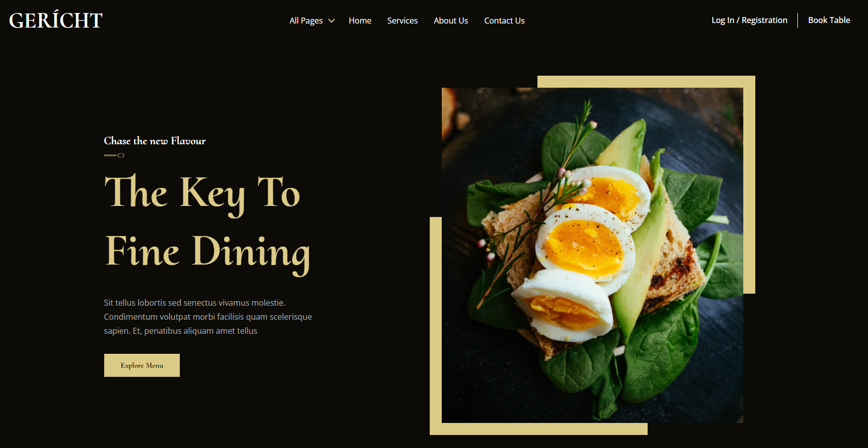Click the egg and avocado toast photo

[592, 255]
